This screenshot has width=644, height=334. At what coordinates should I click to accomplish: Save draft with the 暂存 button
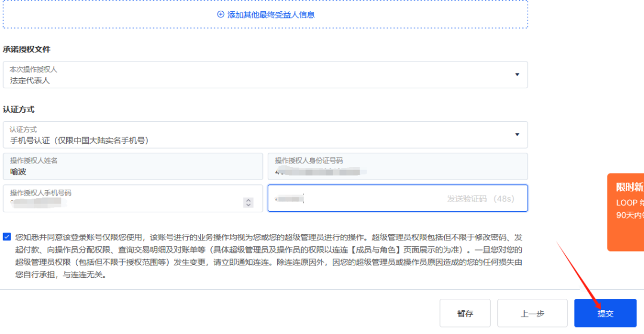point(465,313)
